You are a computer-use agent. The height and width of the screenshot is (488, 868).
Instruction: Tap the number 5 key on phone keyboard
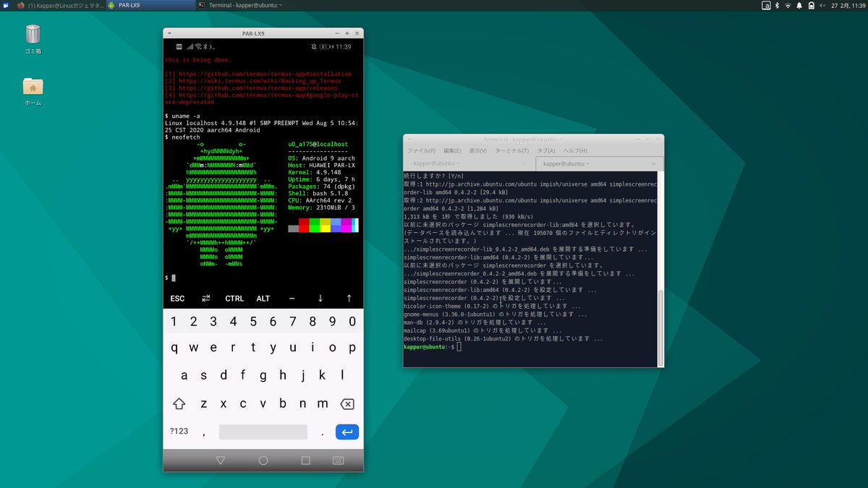click(253, 322)
